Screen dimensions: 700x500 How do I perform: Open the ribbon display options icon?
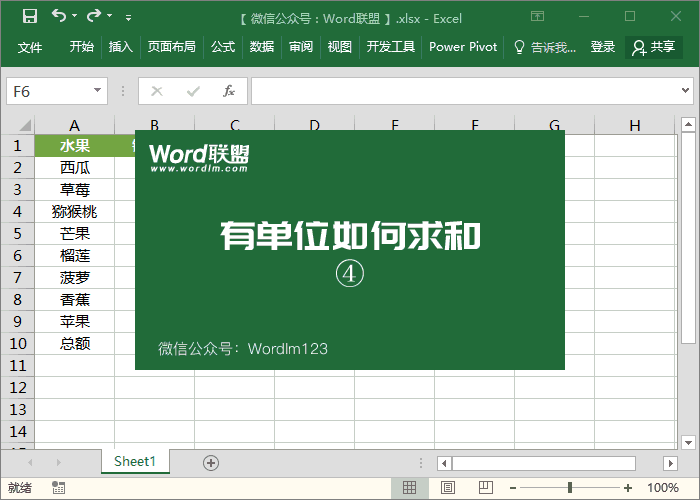tap(537, 17)
